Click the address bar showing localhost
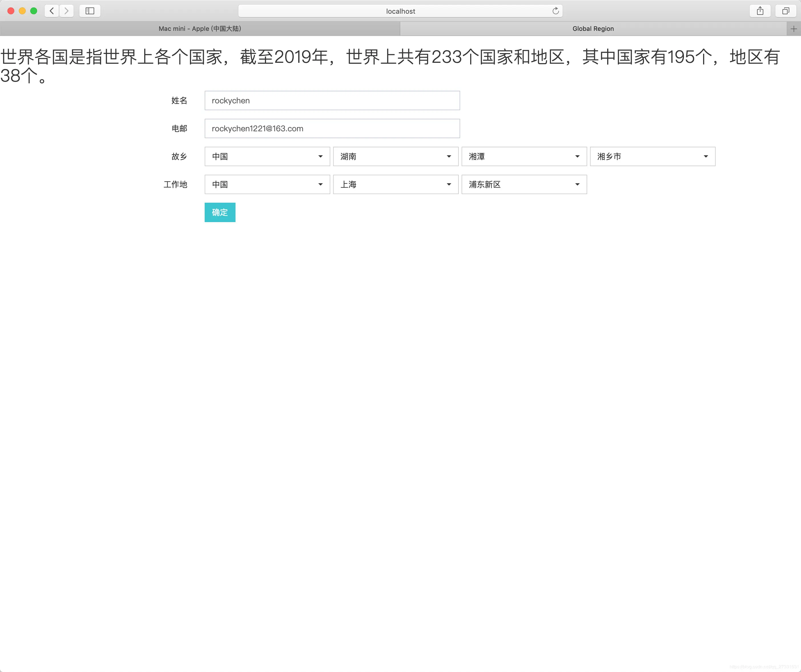Screen dimensions: 801x672 400,11
